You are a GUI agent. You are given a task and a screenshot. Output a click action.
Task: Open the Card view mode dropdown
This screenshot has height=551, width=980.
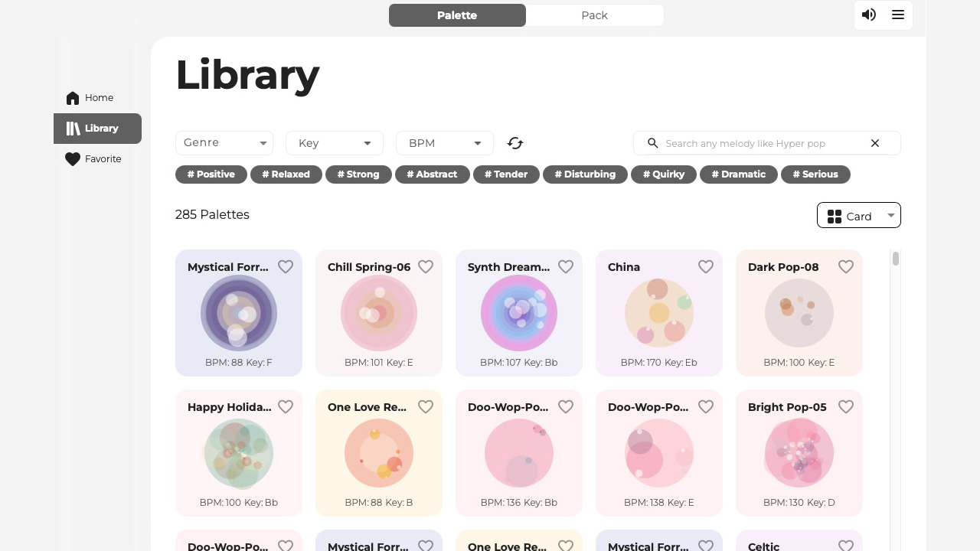coord(859,216)
